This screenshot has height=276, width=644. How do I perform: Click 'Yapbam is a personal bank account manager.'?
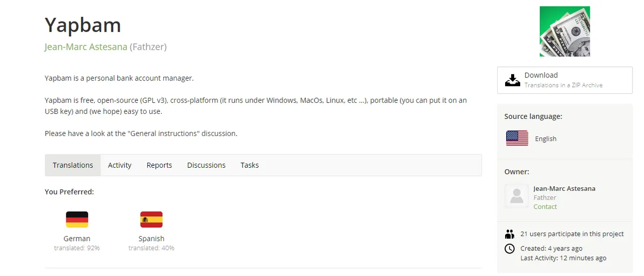point(119,78)
